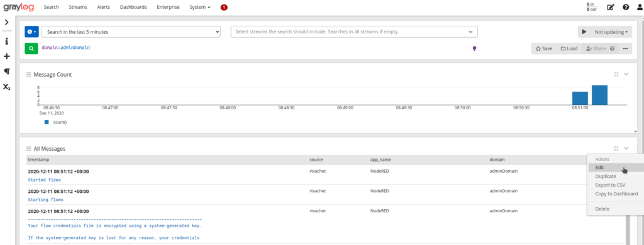Open Alerts in navbar
Image resolution: width=644 pixels, height=245 pixels.
point(104,7)
